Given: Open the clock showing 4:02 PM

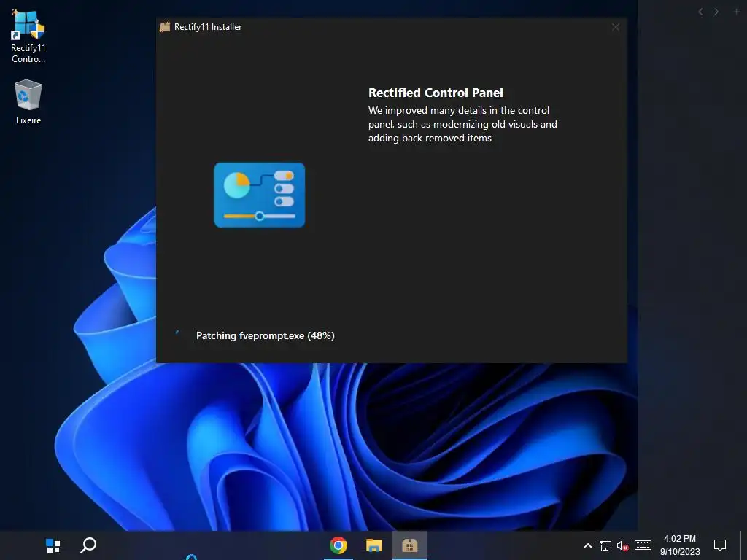Looking at the screenshot, I should [680, 545].
